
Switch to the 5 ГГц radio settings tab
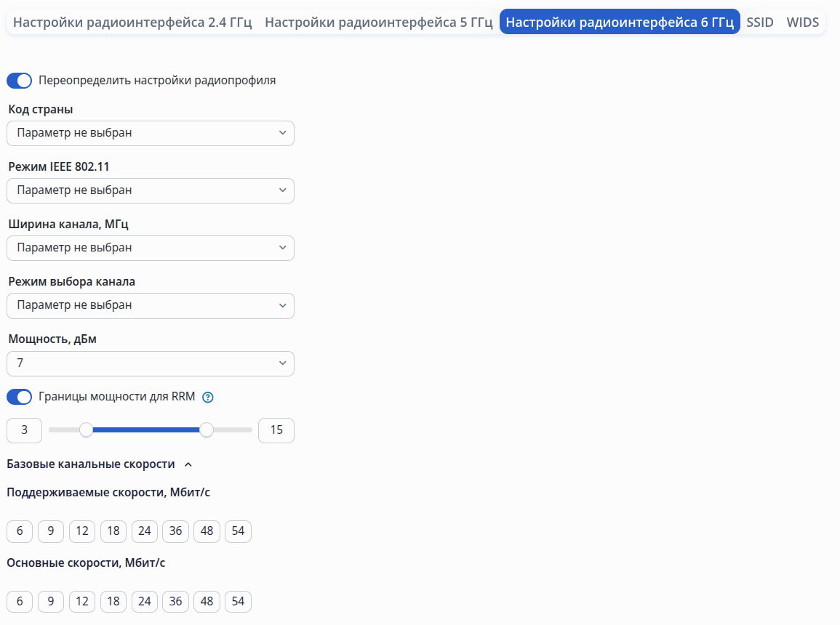click(378, 23)
